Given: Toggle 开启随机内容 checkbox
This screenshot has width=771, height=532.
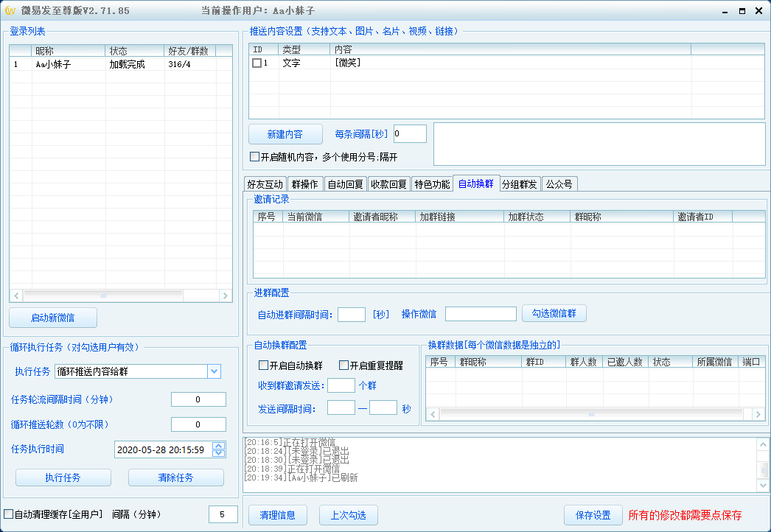Looking at the screenshot, I should pyautogui.click(x=255, y=157).
